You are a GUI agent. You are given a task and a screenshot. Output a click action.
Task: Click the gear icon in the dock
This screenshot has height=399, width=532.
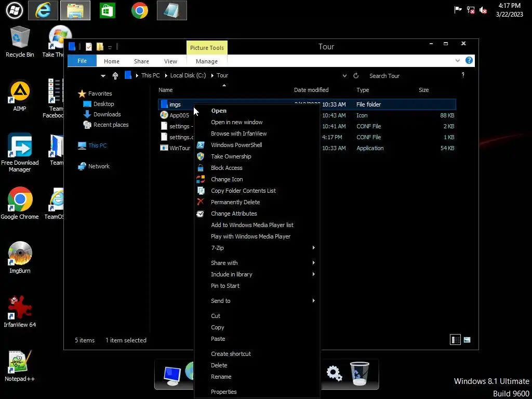click(334, 373)
